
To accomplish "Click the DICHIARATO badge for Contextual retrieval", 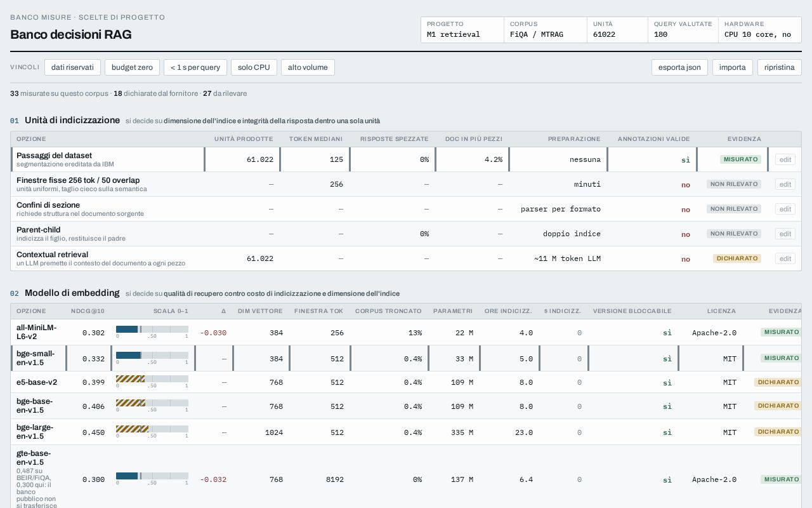I will (737, 258).
